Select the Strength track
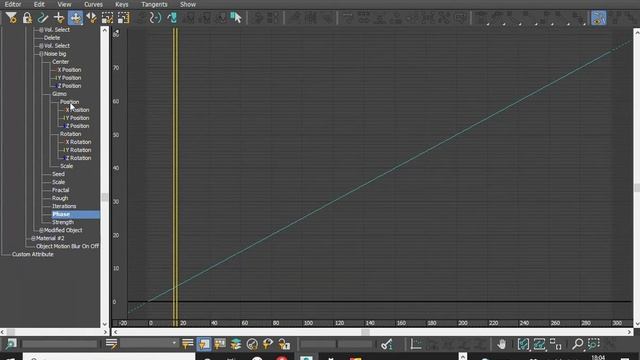Viewport: 640px width, 360px height. click(63, 222)
